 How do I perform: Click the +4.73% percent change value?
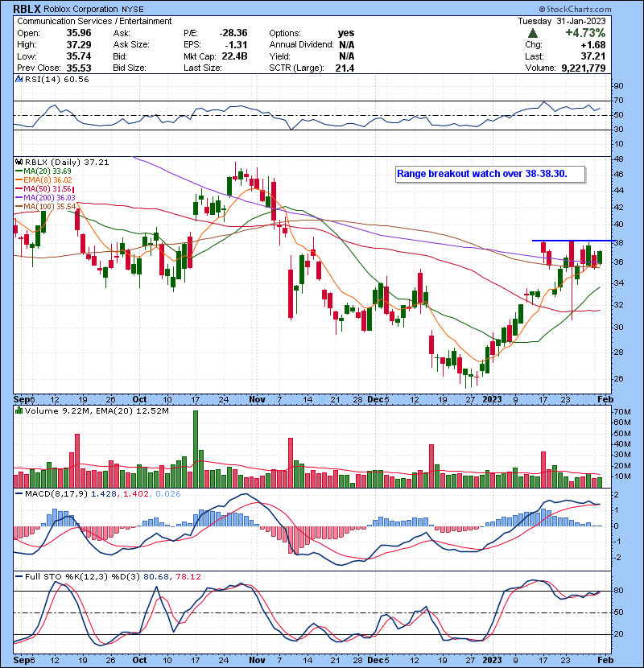pos(585,33)
